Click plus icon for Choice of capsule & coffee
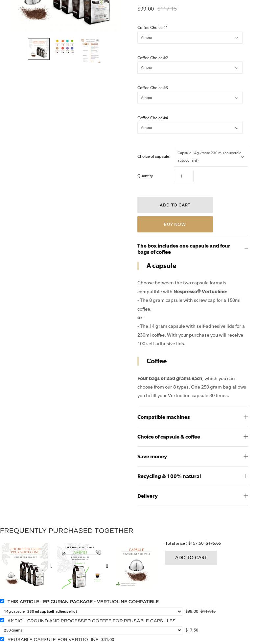258x644 pixels. (246, 437)
